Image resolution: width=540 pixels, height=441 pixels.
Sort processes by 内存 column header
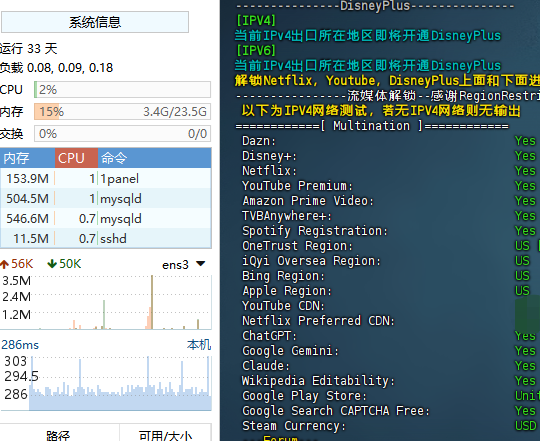point(28,158)
